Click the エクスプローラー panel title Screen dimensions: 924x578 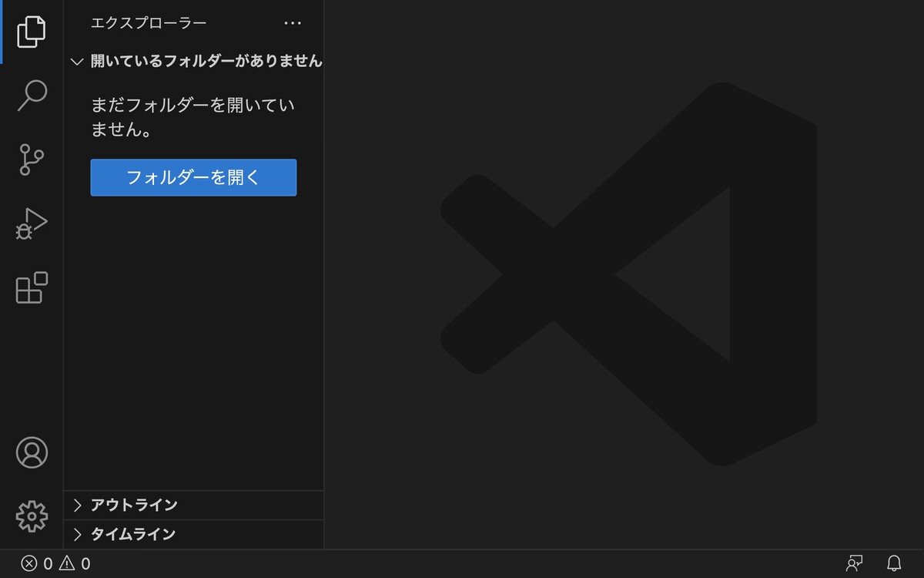pos(149,23)
